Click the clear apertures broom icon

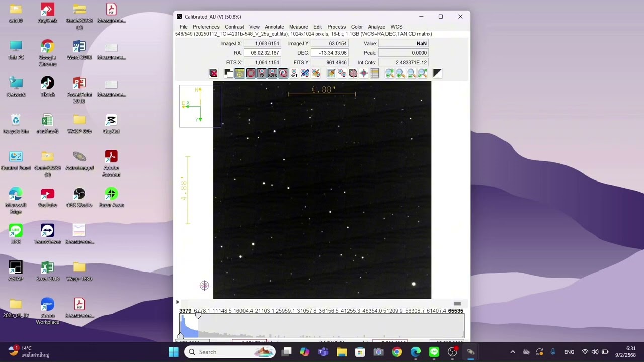316,73
